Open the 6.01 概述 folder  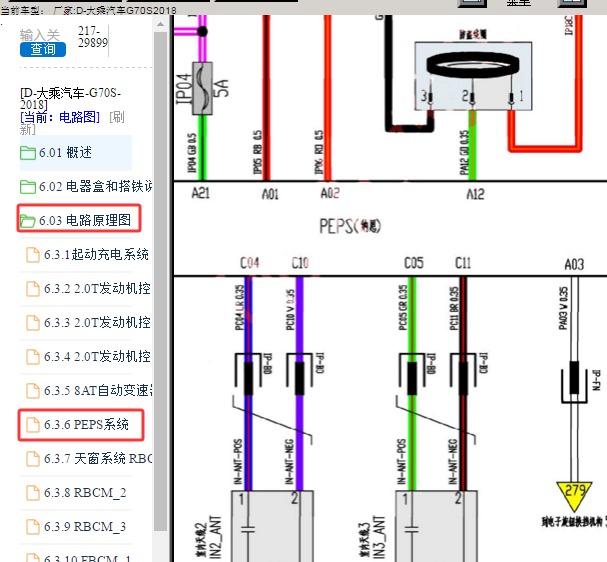(x=75, y=152)
